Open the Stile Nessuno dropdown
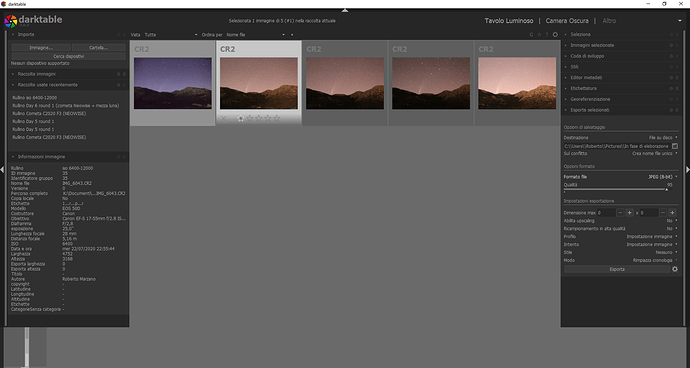690x368 pixels. [x=620, y=252]
